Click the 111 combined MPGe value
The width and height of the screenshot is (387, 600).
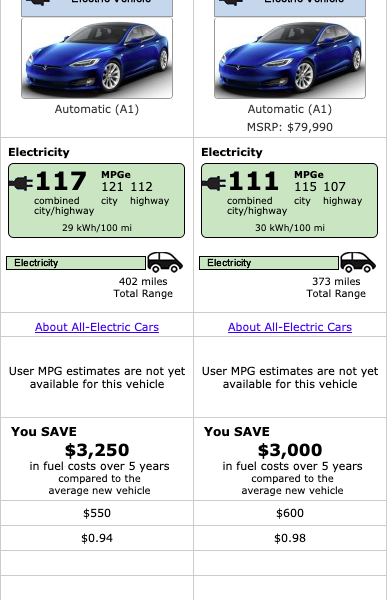(253, 181)
